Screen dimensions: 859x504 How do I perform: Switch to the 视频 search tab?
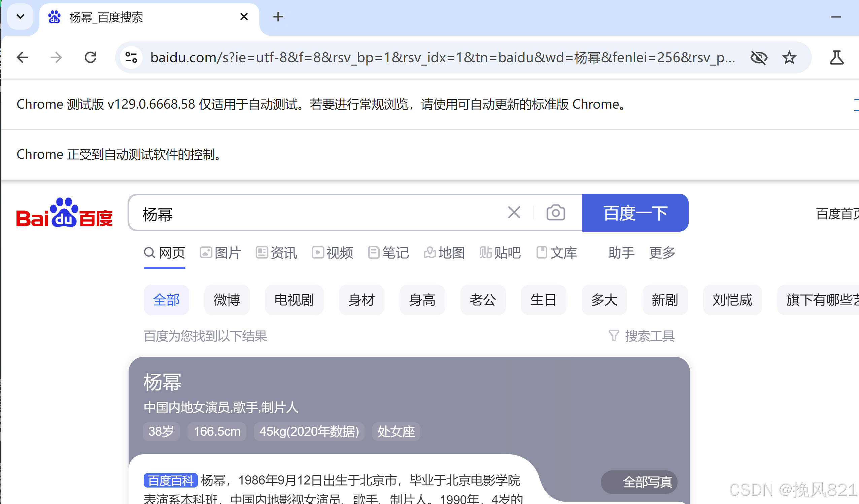point(333,253)
